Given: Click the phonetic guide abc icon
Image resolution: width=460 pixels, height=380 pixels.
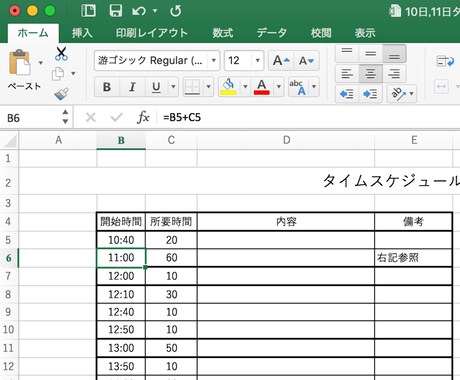Looking at the screenshot, I should (x=297, y=87).
